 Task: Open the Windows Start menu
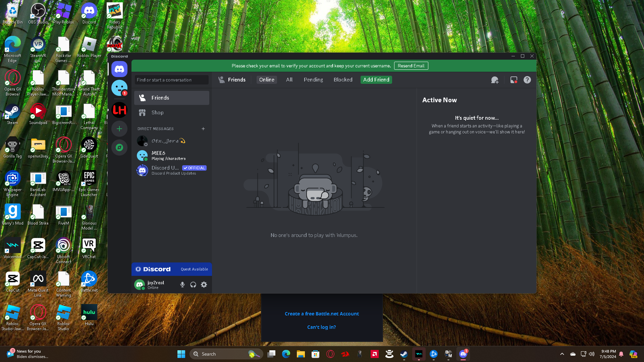(181, 354)
